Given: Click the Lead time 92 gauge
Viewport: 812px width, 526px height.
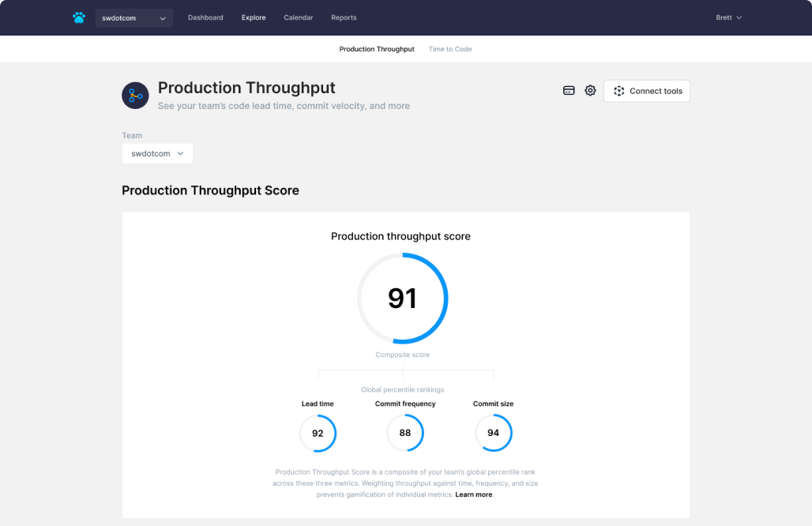Looking at the screenshot, I should (318, 434).
